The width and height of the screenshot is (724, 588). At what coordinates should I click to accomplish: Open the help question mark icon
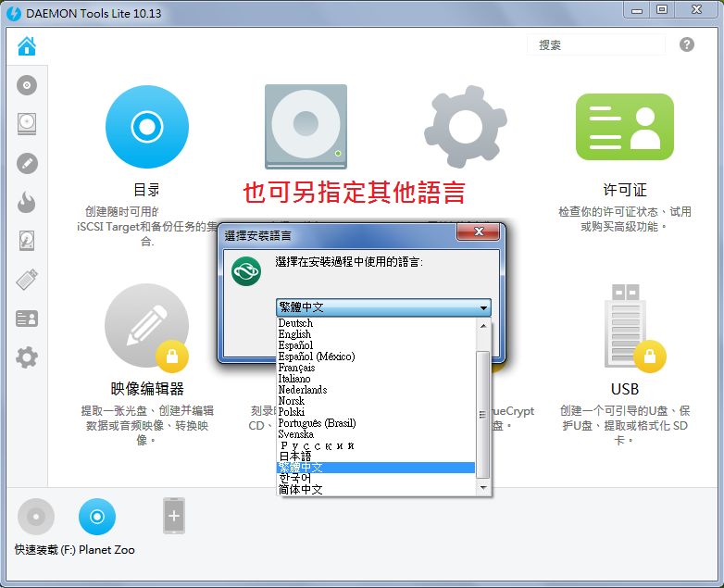coord(687,44)
